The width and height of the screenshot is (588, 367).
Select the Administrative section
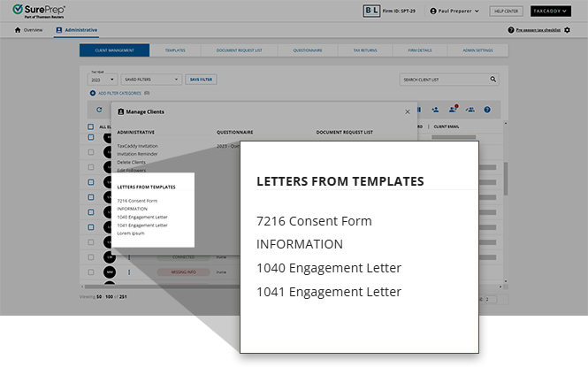77,30
